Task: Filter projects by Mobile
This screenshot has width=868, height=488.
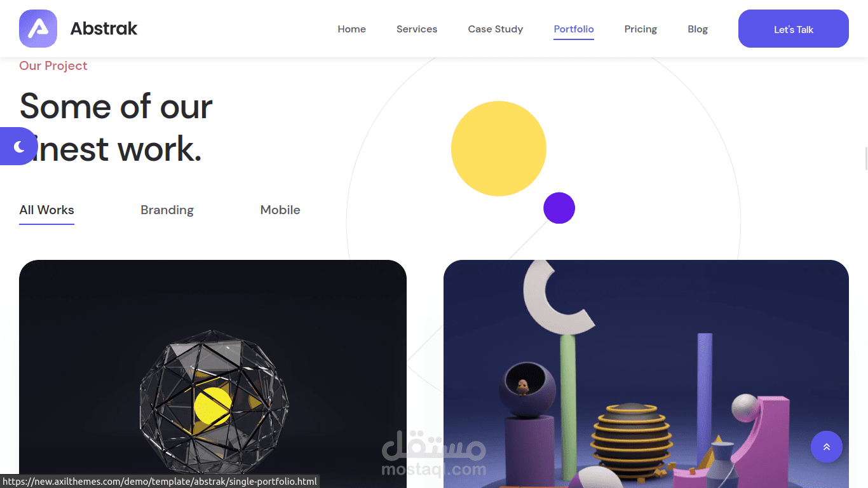Action: (x=280, y=210)
